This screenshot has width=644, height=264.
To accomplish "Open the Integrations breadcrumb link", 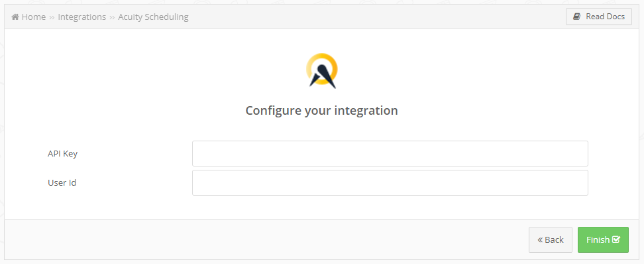I will (x=81, y=17).
